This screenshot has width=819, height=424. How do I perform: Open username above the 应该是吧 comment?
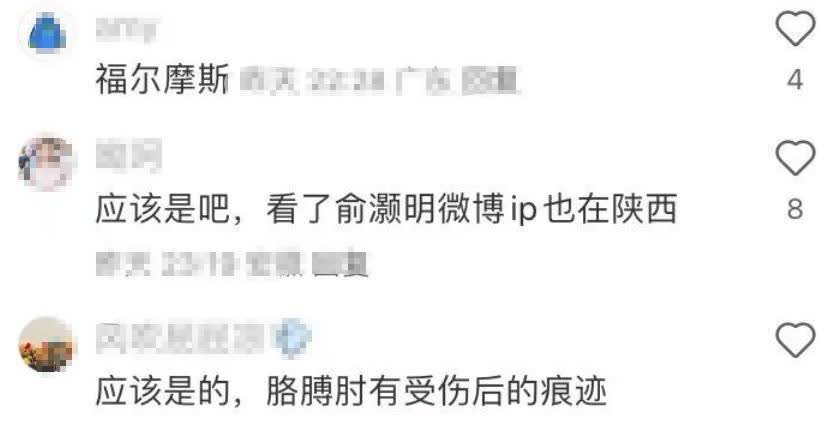coord(128,155)
